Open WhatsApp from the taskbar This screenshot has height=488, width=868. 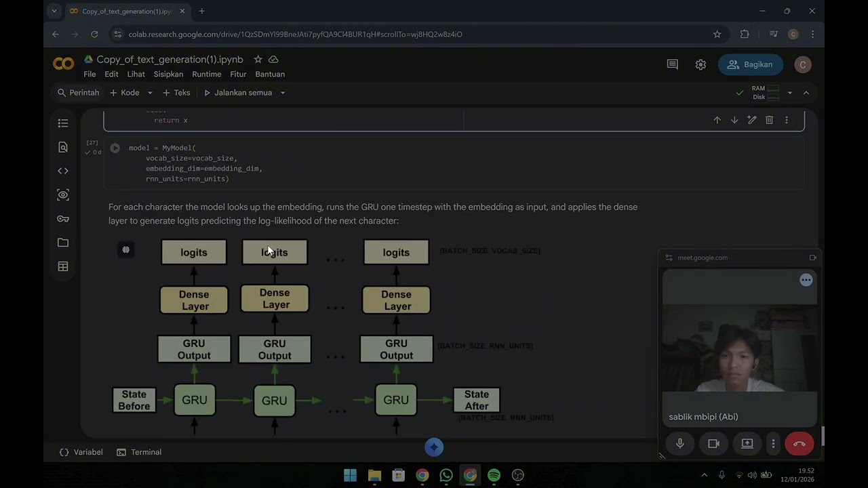click(446, 475)
